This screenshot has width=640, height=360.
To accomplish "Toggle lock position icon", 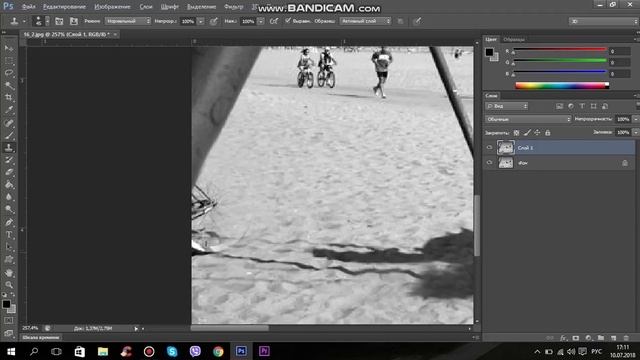I will [537, 133].
